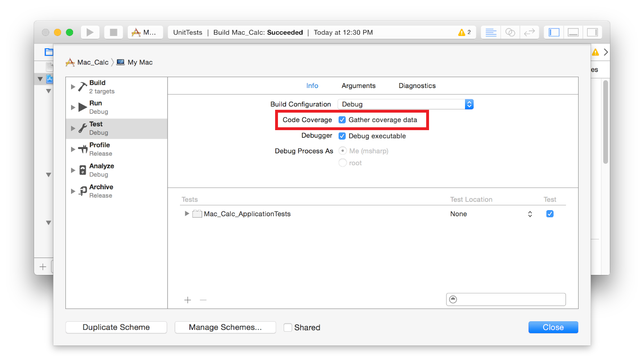This screenshot has height=362, width=644.
Task: Toggle the Navigator panel
Action: [x=554, y=32]
